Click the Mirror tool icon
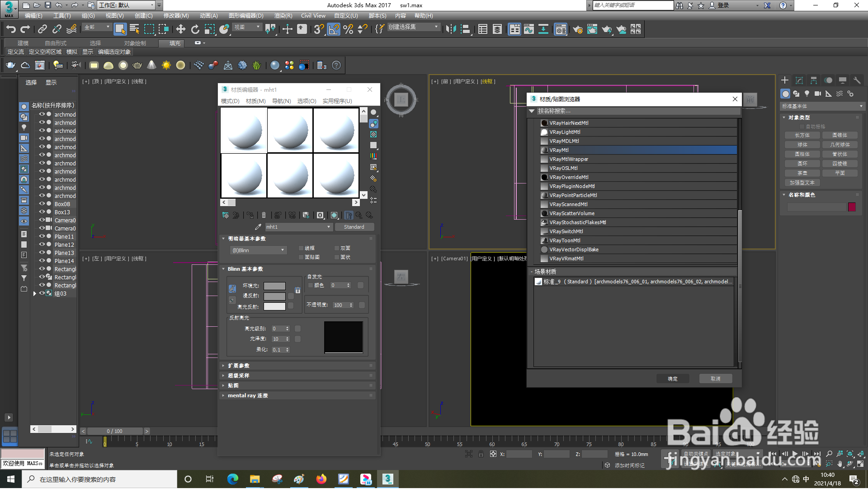Viewport: 868px width, 489px height. coord(450,29)
